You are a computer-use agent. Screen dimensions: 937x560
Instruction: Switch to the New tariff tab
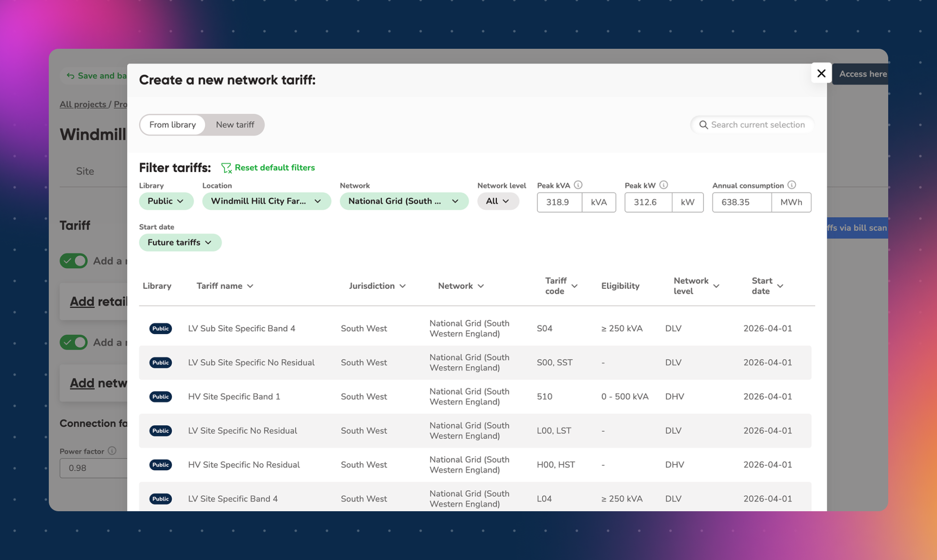pyautogui.click(x=235, y=125)
